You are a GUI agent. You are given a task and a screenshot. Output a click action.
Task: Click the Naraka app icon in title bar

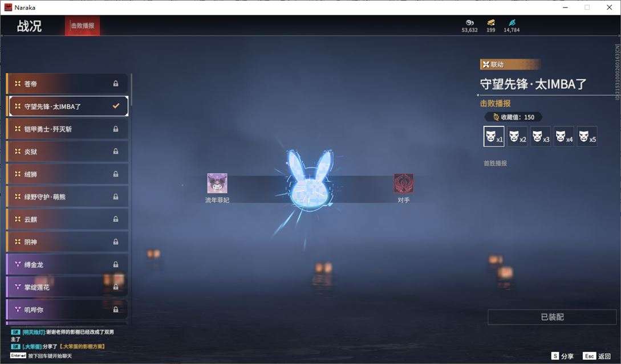(x=8, y=7)
